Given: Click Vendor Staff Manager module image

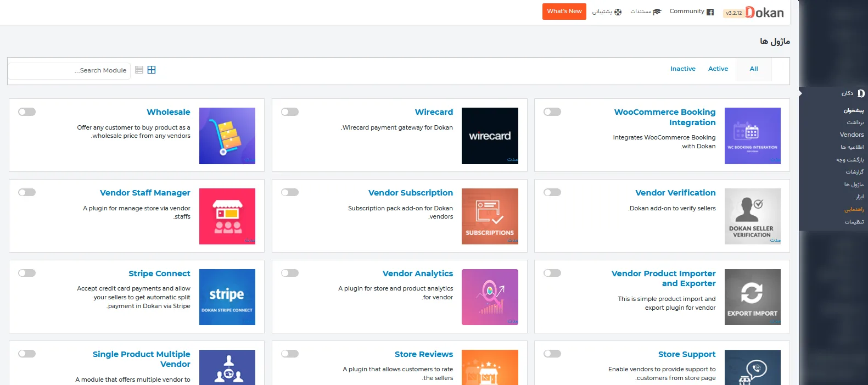Looking at the screenshot, I should pos(227,216).
